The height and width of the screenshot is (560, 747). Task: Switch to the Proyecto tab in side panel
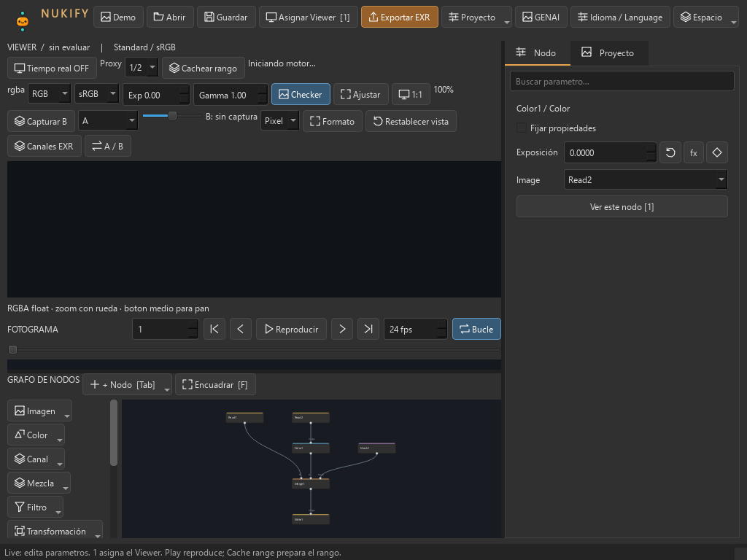(608, 52)
